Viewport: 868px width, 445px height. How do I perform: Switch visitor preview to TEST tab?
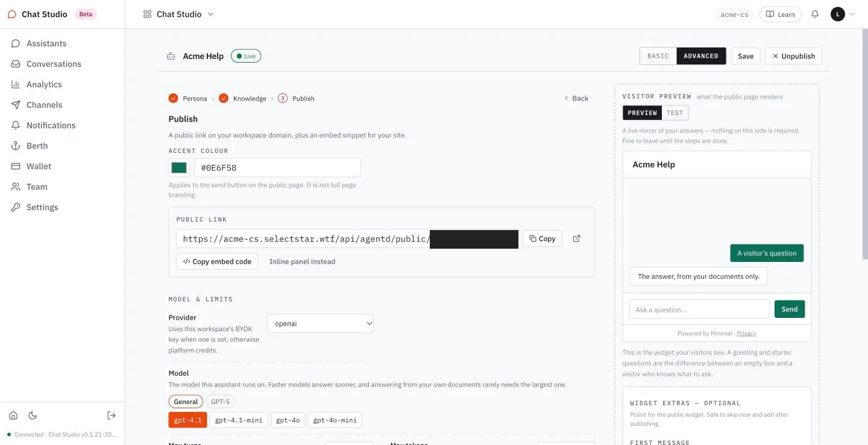tap(675, 113)
